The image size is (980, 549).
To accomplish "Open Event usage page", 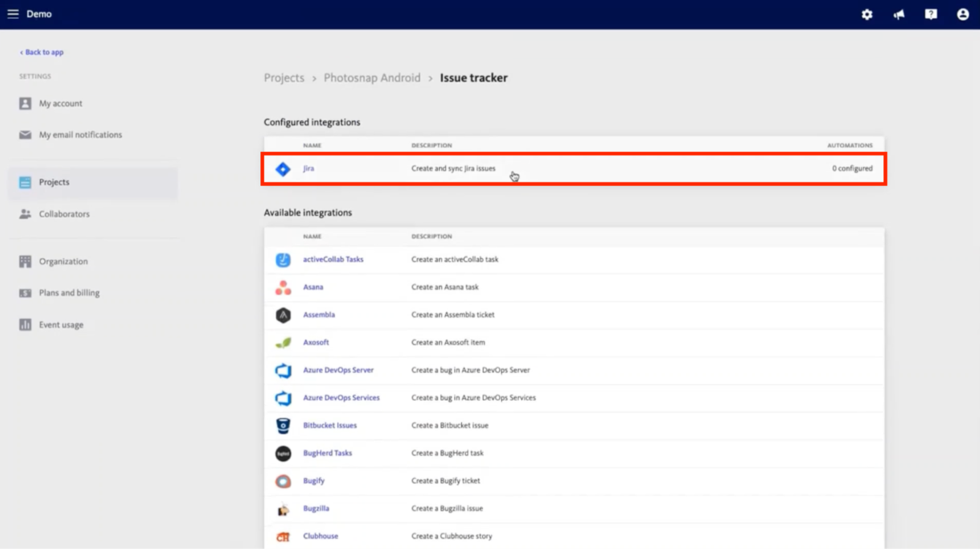I will pos(61,325).
